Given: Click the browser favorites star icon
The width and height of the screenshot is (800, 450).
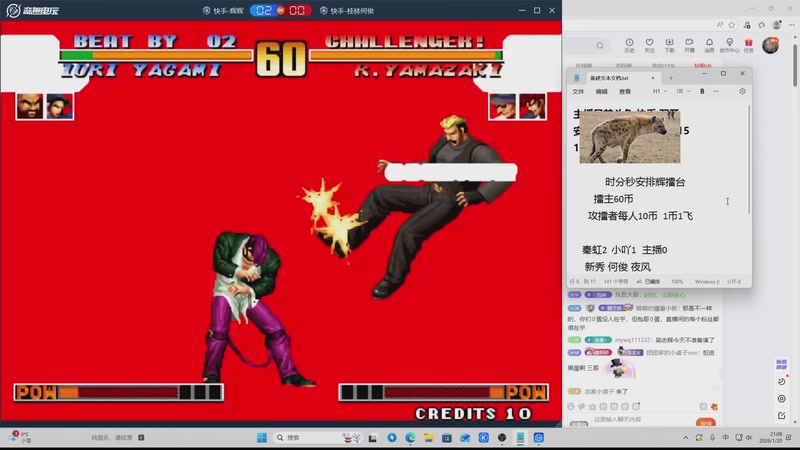Looking at the screenshot, I should (732, 24).
